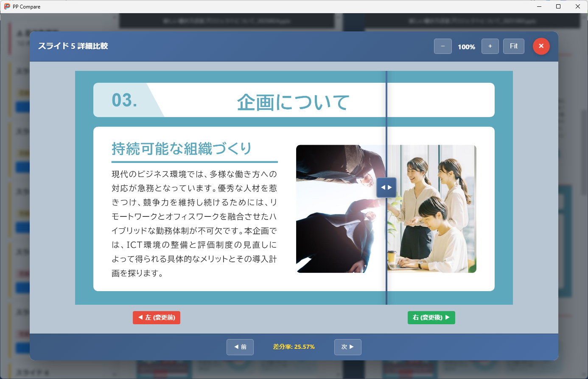This screenshot has height=379, width=588.
Task: Click the before/after comparison divider handle
Action: pos(386,187)
